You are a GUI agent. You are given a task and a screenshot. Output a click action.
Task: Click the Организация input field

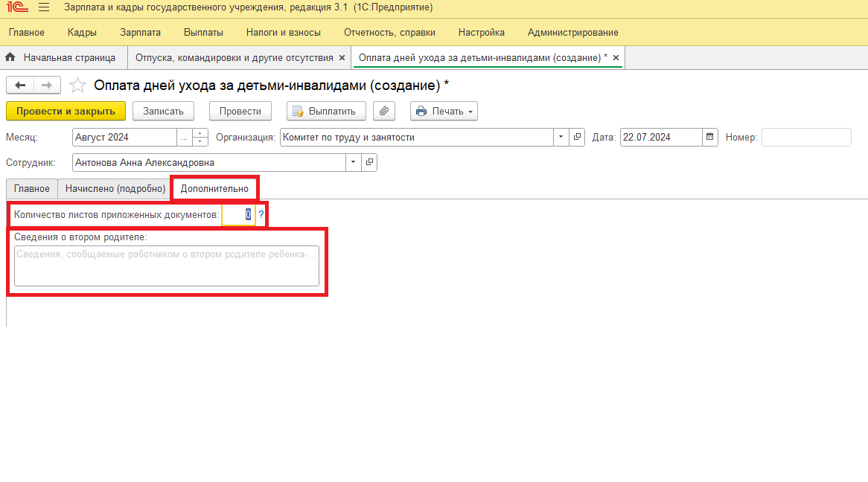tap(417, 138)
